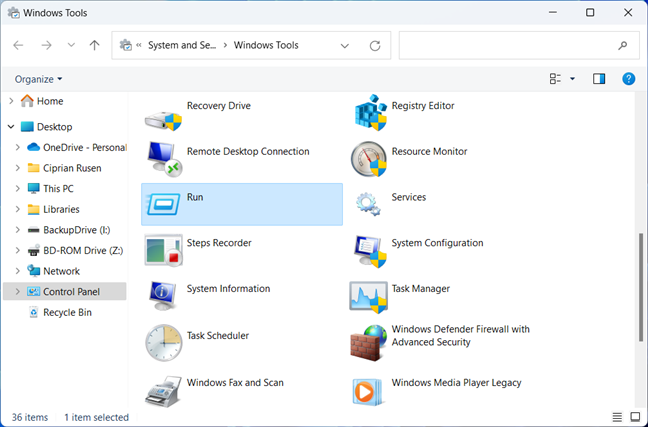Expand the Network tree node
648x427 pixels.
pyautogui.click(x=17, y=271)
